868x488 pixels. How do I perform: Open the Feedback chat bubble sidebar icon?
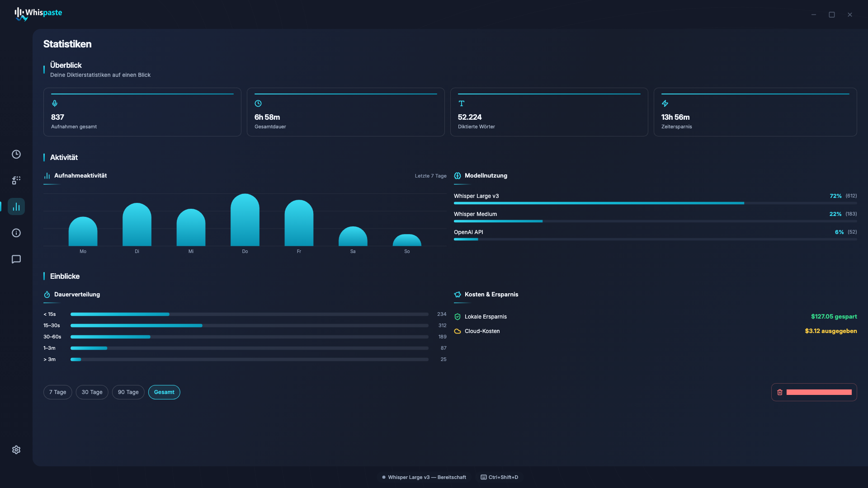click(16, 259)
